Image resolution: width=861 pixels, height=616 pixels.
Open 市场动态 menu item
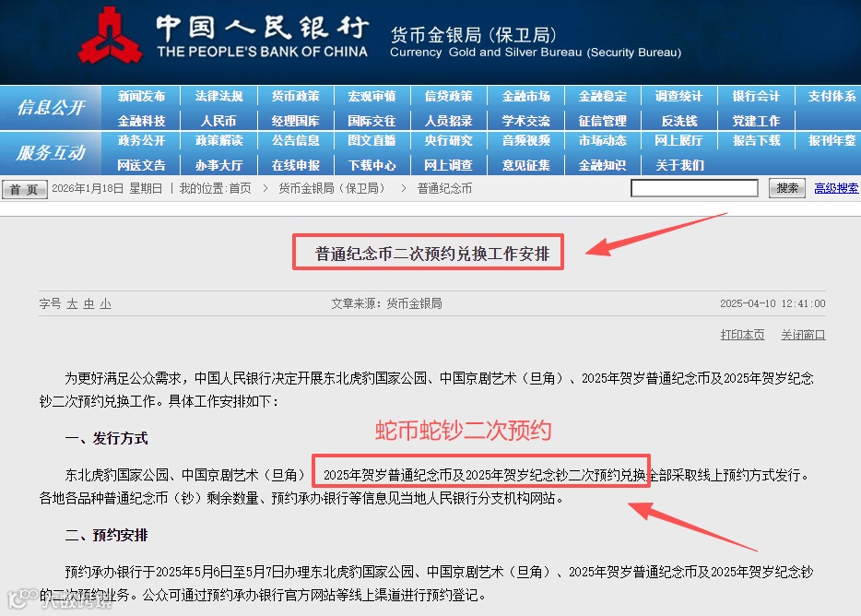coord(602,141)
